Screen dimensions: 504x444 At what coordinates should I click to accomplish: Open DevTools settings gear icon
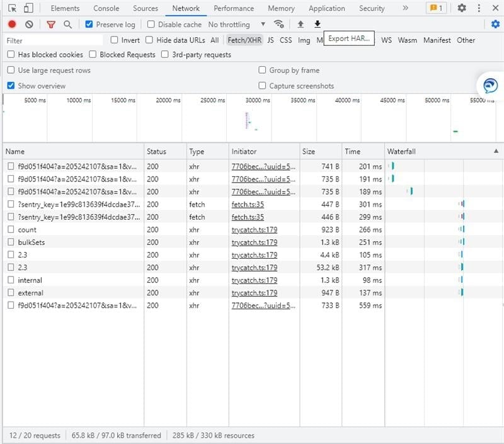(462, 8)
